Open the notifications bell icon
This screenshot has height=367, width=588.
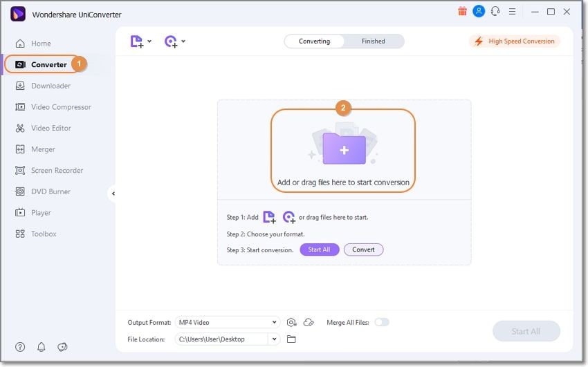pos(42,347)
